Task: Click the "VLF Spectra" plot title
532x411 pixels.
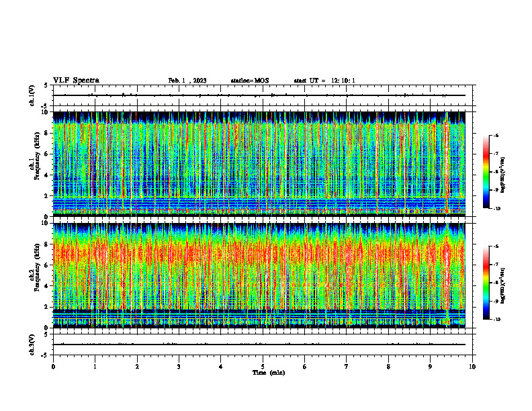Action: pos(76,81)
